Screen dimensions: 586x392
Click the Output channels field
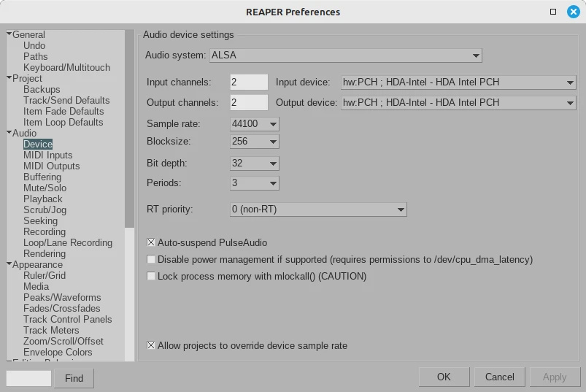point(249,103)
